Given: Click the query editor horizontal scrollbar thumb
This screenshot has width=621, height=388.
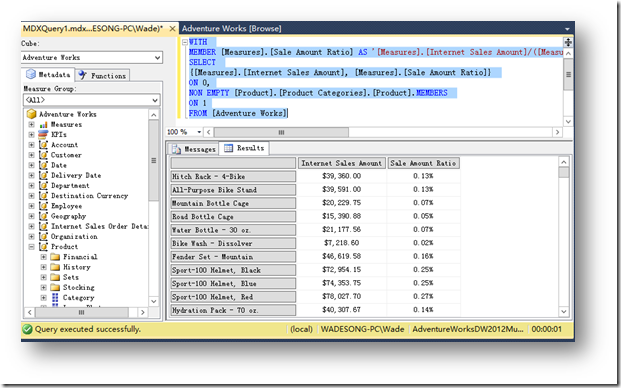Looking at the screenshot, I should coord(281,132).
